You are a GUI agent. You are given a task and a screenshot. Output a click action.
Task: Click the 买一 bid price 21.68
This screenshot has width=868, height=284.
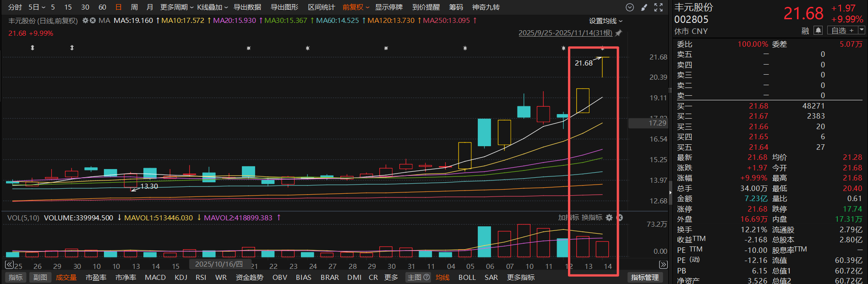[x=759, y=106]
